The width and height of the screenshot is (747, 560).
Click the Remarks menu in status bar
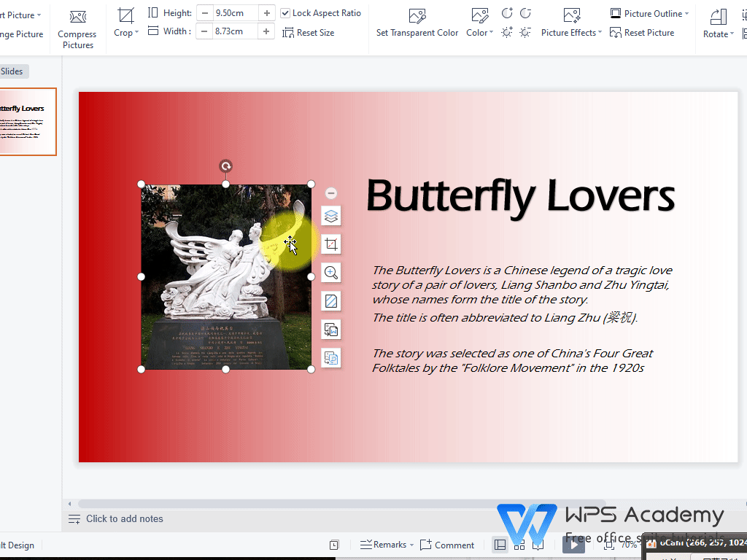[386, 545]
